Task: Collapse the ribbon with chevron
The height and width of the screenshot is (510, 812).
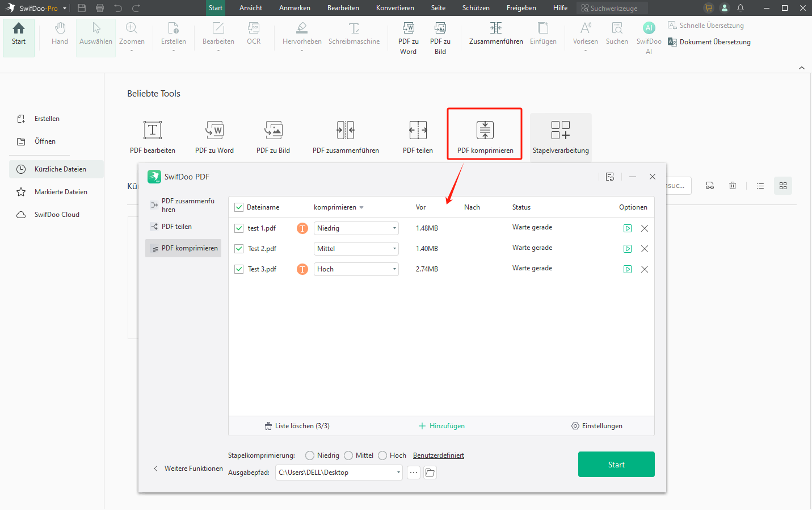Action: pyautogui.click(x=802, y=68)
